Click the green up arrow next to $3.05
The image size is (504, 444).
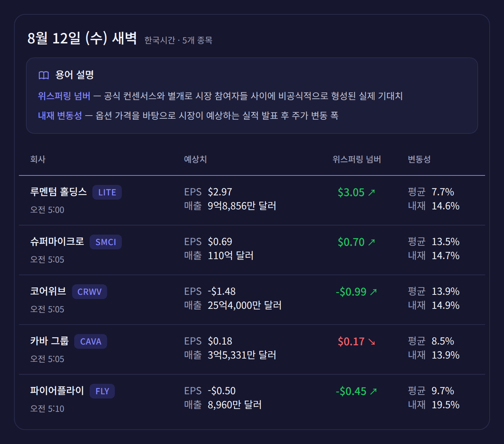(372, 192)
